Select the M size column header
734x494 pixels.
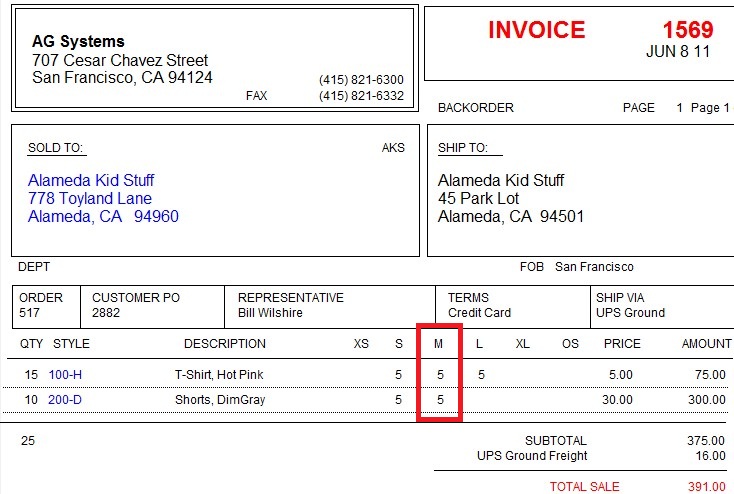click(x=438, y=344)
